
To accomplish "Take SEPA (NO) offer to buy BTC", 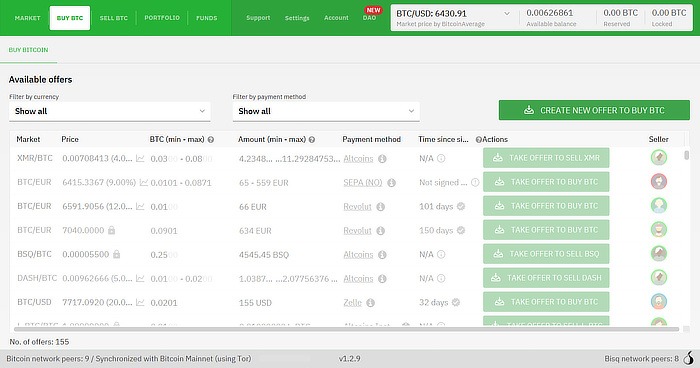I will tap(546, 182).
